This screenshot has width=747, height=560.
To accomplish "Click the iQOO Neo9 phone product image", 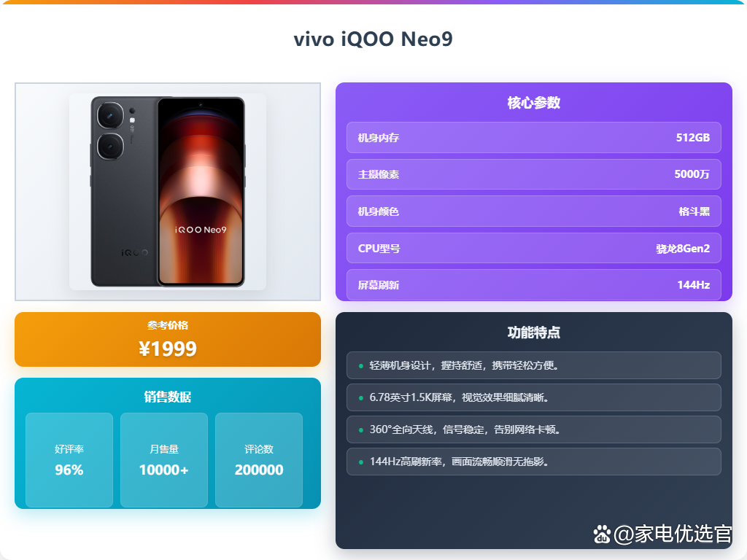I will [168, 192].
